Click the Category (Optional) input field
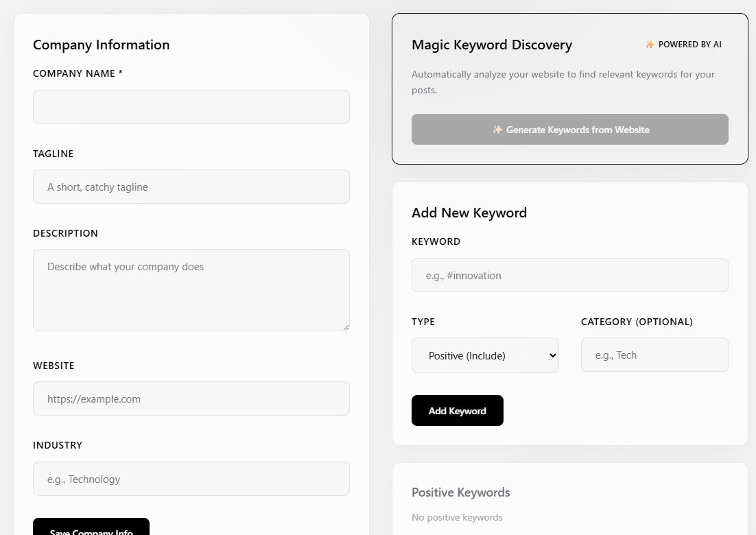The image size is (756, 535). click(x=654, y=355)
